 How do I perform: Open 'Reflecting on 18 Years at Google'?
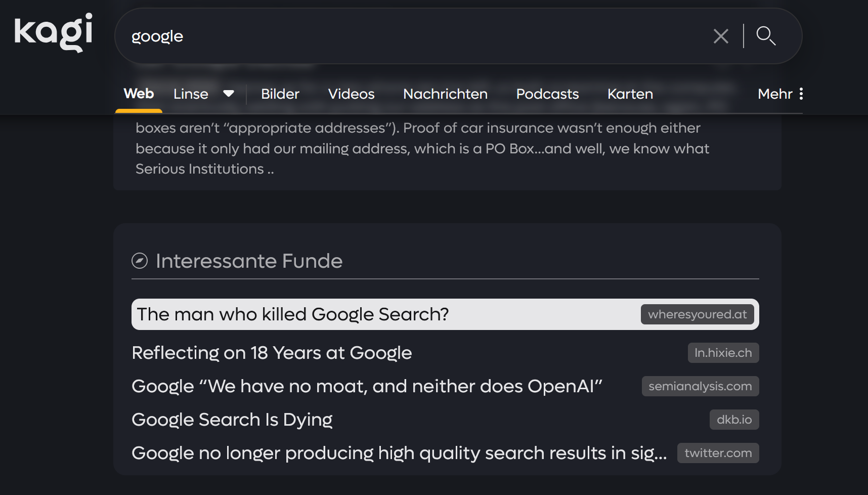click(272, 353)
